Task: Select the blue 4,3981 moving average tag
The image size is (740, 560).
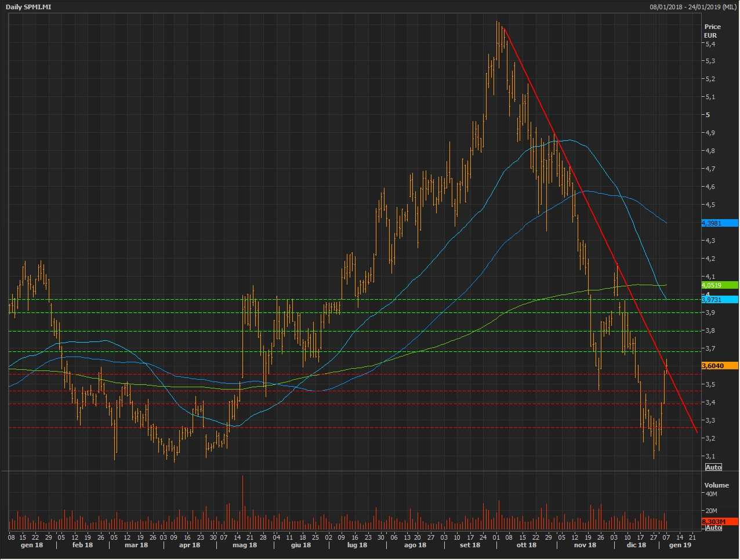Action: point(719,223)
